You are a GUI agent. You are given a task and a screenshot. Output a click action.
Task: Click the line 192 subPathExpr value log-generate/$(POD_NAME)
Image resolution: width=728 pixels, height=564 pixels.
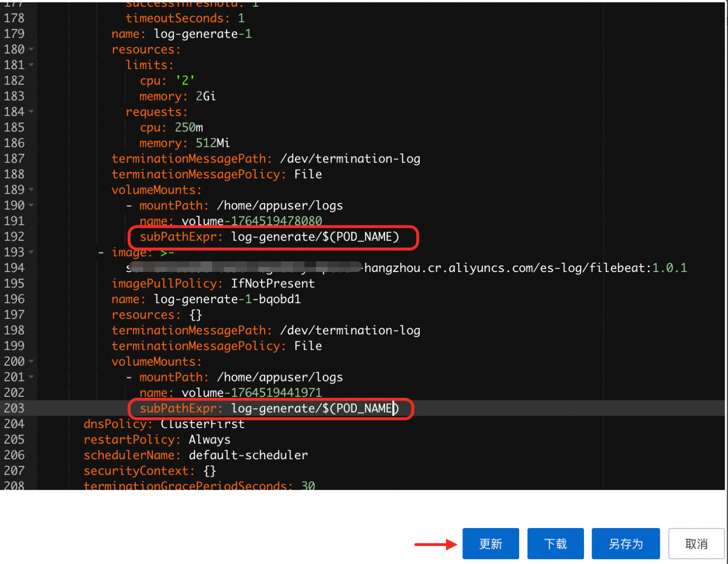tap(315, 237)
